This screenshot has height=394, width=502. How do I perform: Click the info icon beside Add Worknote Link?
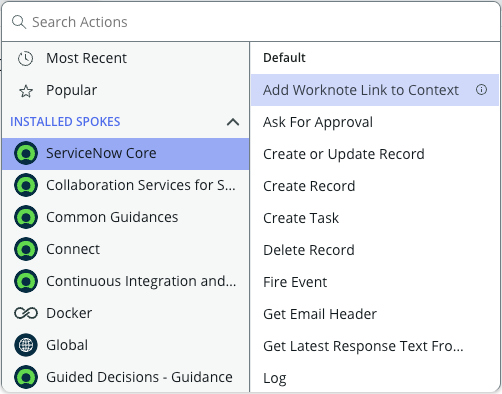(x=481, y=90)
